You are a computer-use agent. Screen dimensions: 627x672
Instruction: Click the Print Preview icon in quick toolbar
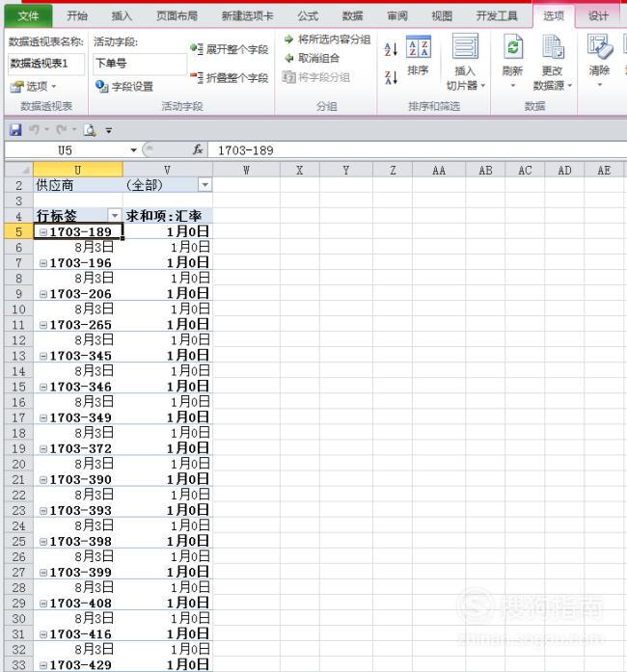click(x=90, y=130)
